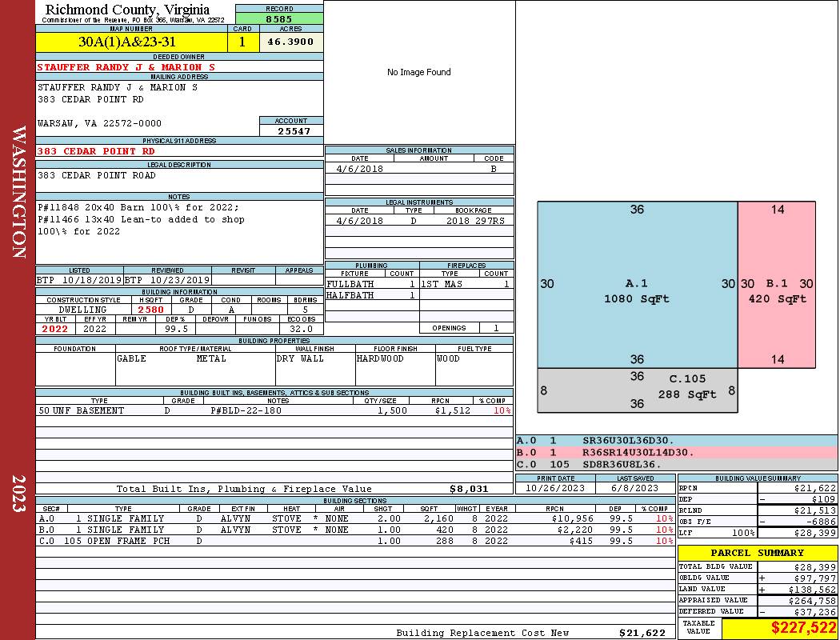Click the yellow PARCEL SUMMARY header
The image size is (840, 640).
pyautogui.click(x=758, y=553)
